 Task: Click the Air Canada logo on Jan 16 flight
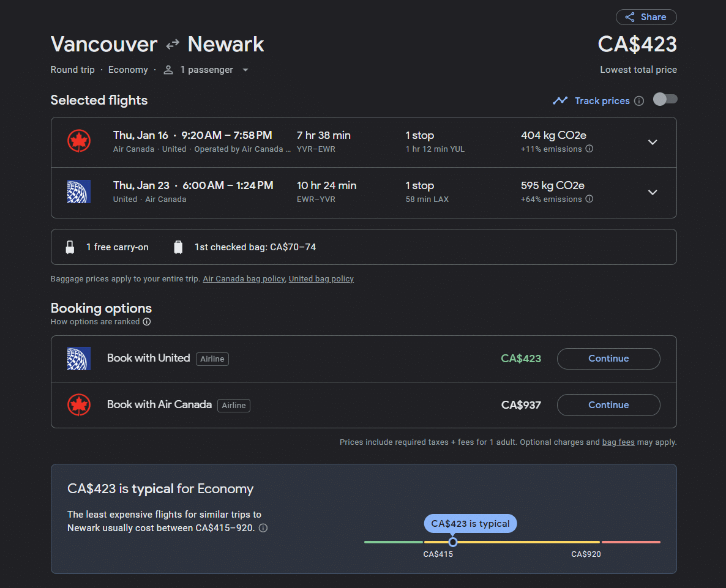coord(79,141)
